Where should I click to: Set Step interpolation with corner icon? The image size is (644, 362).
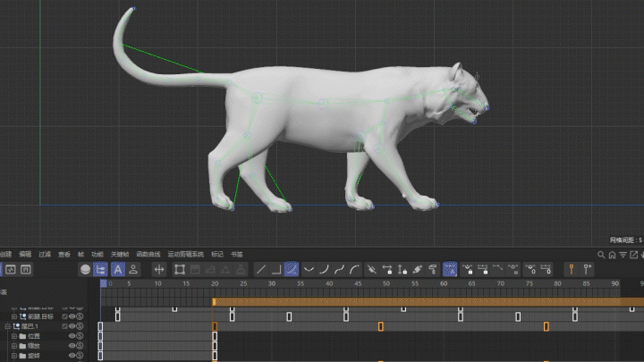pyautogui.click(x=276, y=270)
